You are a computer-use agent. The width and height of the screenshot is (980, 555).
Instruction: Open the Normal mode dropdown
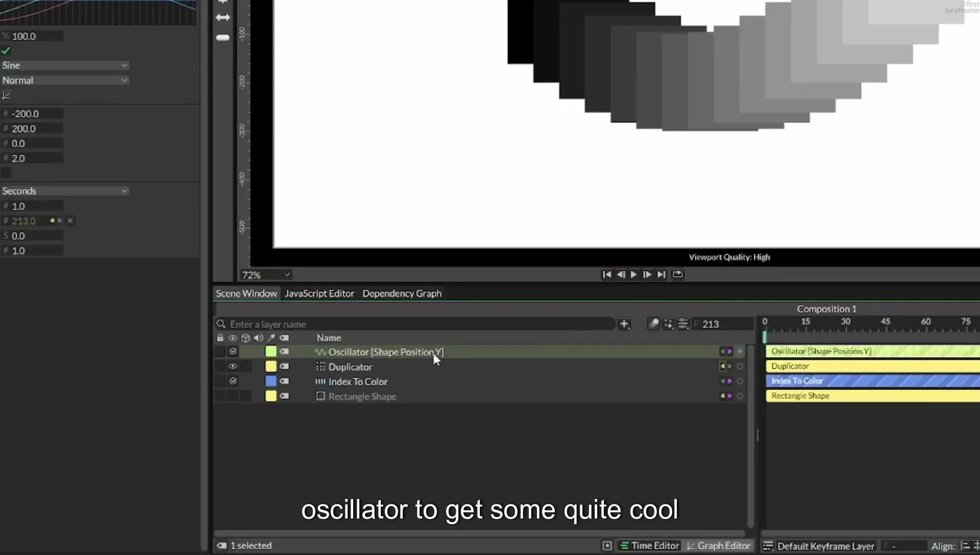tap(65, 80)
